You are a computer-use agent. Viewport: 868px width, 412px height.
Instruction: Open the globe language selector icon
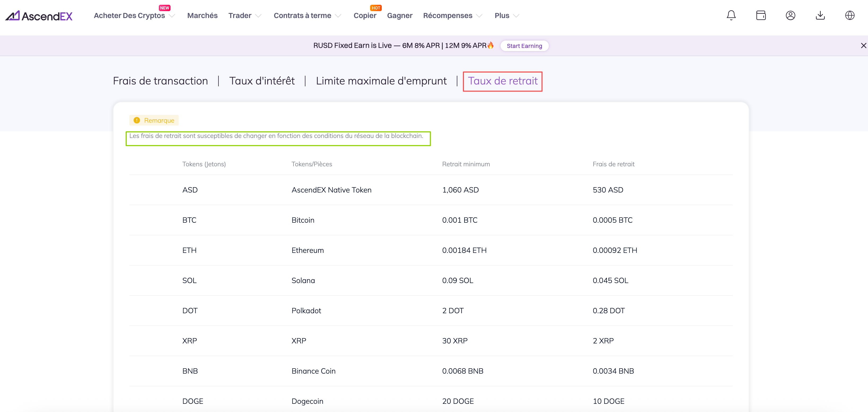849,15
